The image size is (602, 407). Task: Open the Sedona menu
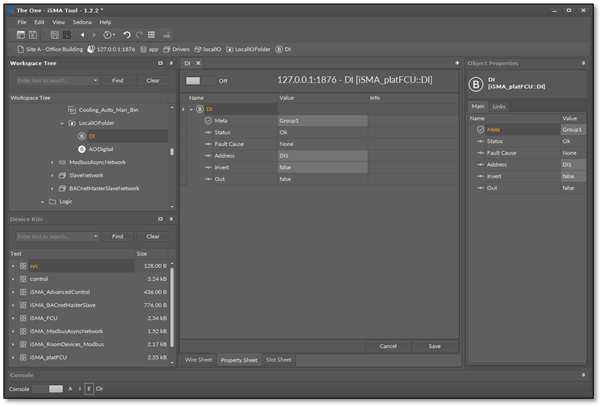(x=82, y=21)
